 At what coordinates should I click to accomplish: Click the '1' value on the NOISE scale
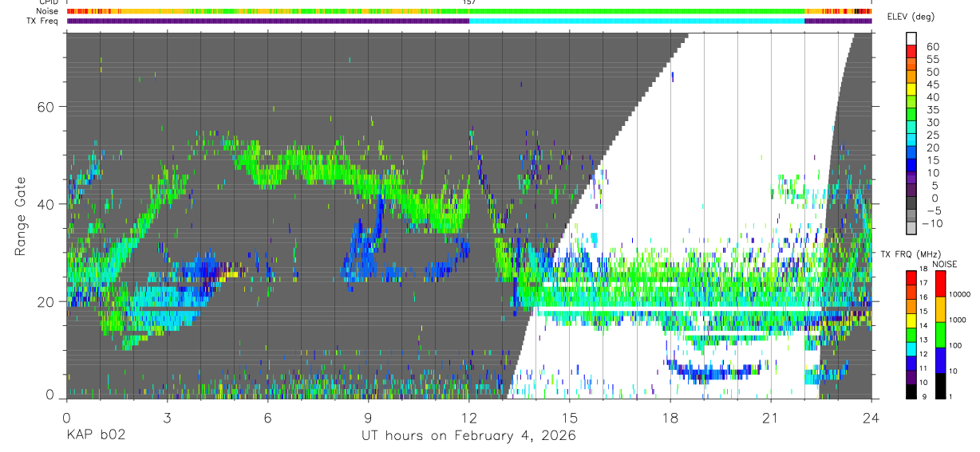point(950,397)
